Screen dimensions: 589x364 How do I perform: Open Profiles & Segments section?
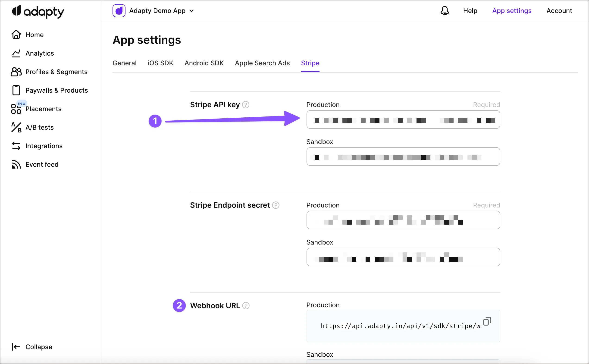tap(56, 72)
